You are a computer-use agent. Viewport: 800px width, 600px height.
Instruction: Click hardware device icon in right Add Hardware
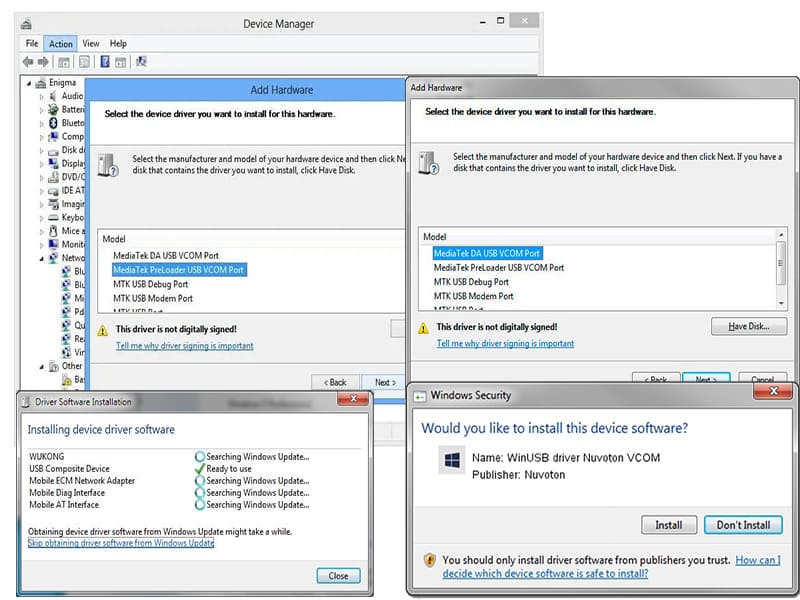[429, 163]
